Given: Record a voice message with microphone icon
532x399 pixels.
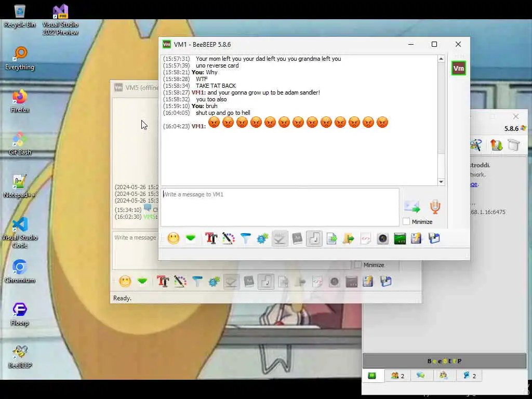Looking at the screenshot, I should pyautogui.click(x=435, y=207).
